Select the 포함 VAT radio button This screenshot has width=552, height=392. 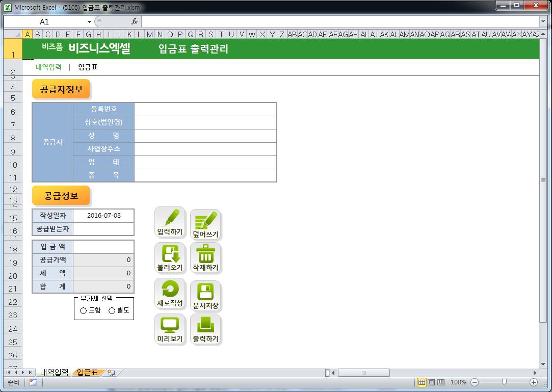point(84,310)
